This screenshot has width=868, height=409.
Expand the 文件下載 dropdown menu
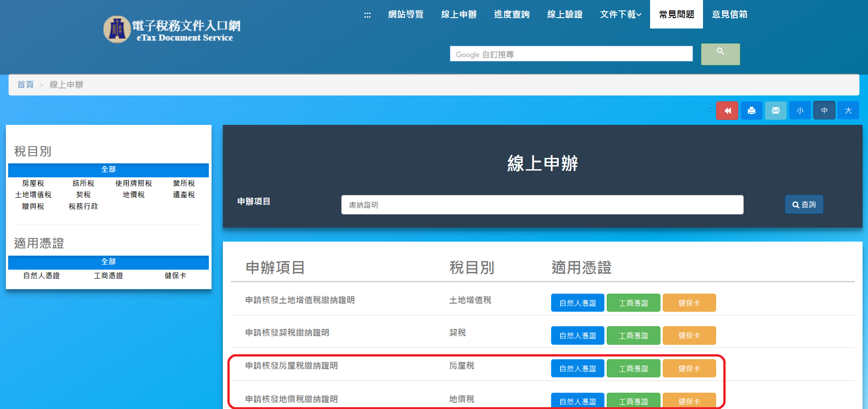click(620, 14)
